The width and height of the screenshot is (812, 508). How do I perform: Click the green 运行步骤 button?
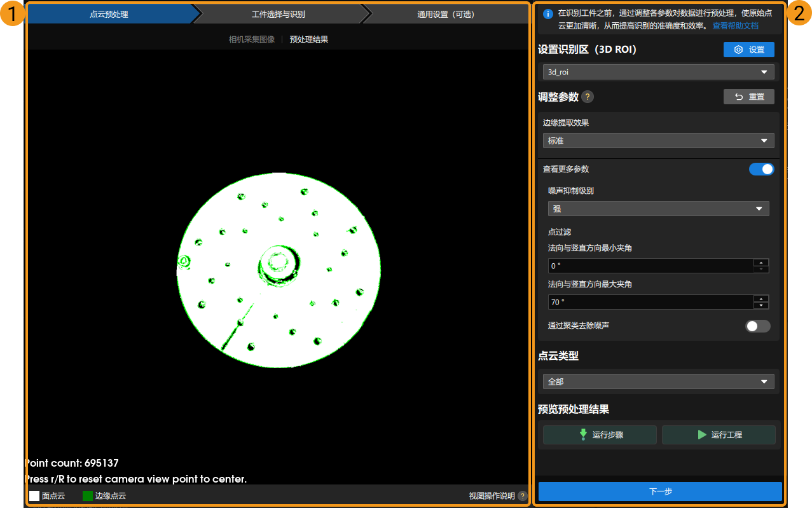click(599, 435)
